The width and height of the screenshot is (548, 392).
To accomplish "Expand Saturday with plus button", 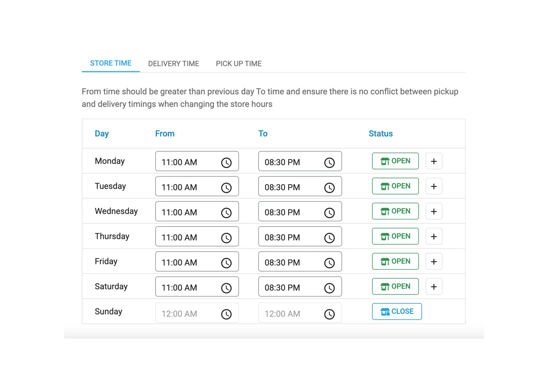I will click(x=434, y=286).
